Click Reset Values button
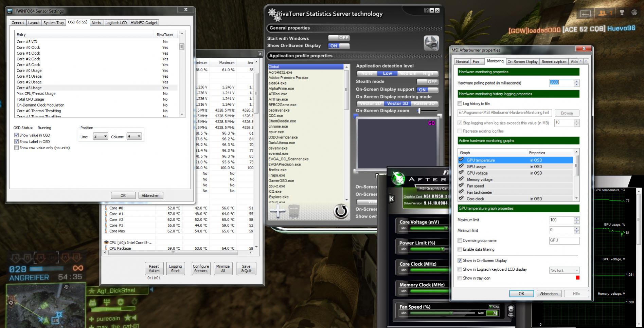Viewport: 644px width, 328px height. (154, 268)
